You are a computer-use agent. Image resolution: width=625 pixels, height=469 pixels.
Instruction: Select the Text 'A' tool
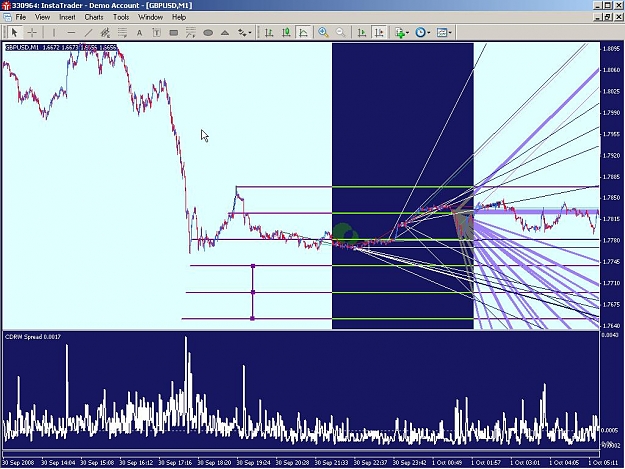click(x=140, y=33)
